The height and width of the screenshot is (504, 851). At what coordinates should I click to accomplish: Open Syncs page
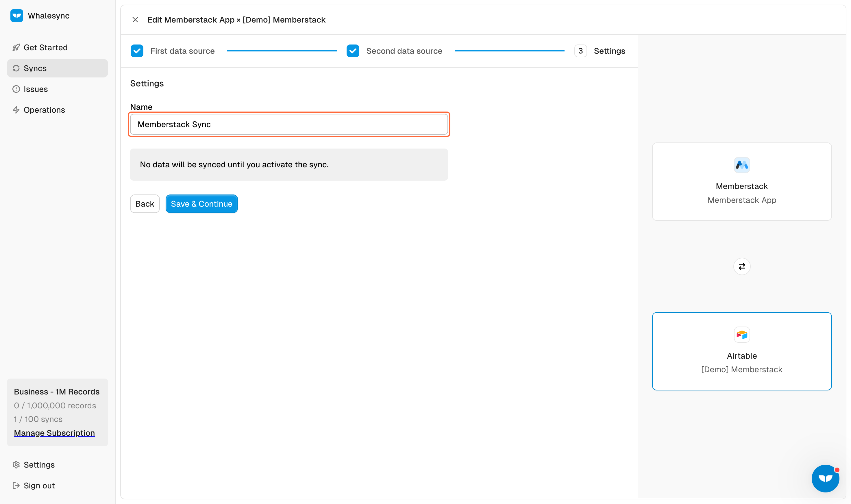[x=58, y=68]
